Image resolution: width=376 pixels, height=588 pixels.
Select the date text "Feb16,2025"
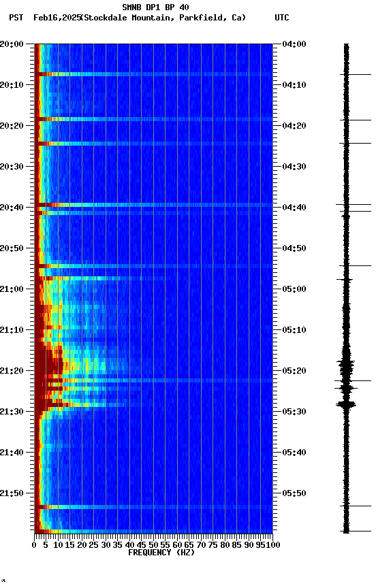[x=57, y=18]
